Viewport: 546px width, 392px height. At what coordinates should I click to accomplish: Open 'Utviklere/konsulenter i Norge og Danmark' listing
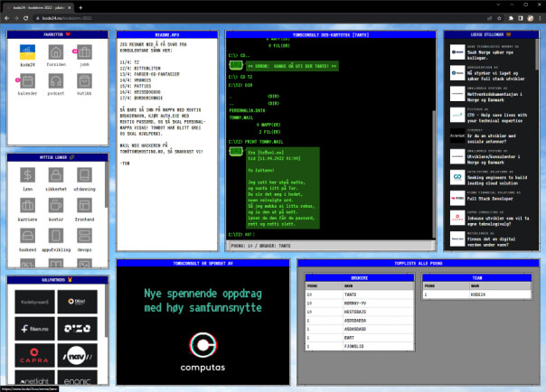click(x=492, y=157)
